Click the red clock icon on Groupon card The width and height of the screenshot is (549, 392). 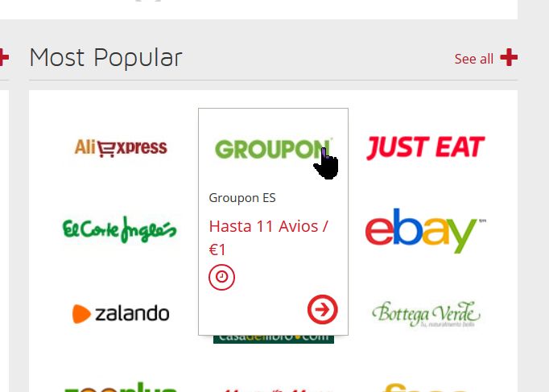pyautogui.click(x=221, y=277)
